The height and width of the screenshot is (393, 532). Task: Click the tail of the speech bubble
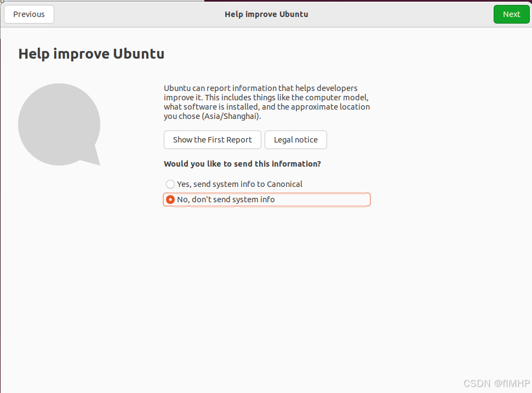93,158
